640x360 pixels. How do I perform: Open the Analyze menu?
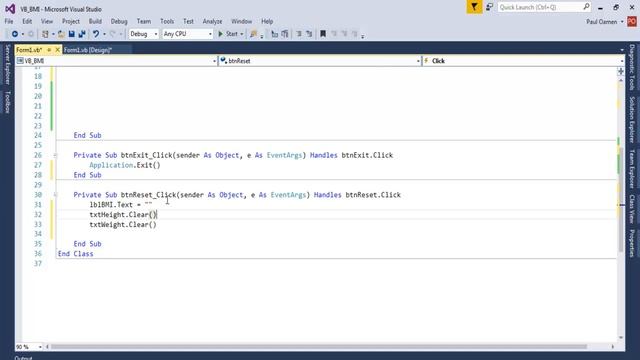tap(212, 21)
